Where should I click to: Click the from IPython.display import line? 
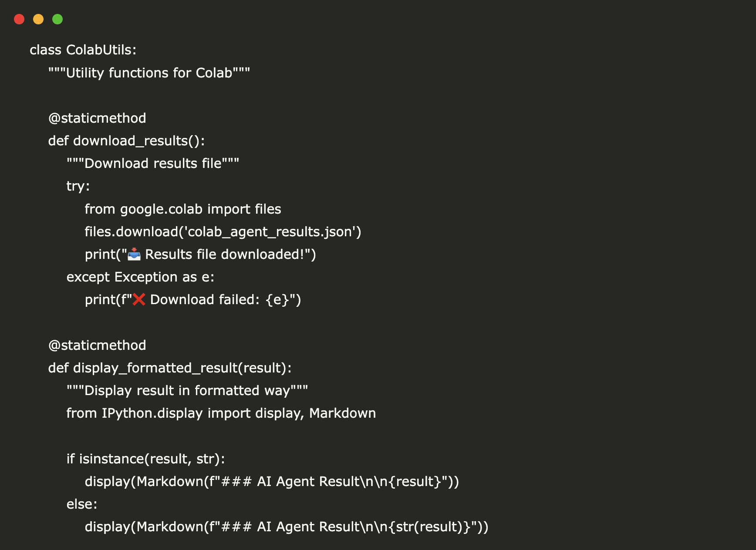(221, 413)
